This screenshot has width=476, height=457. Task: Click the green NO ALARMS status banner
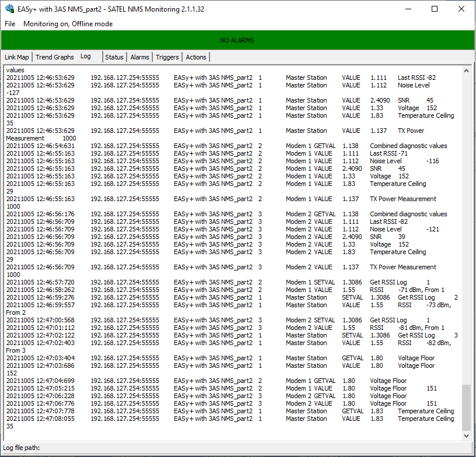pyautogui.click(x=237, y=40)
